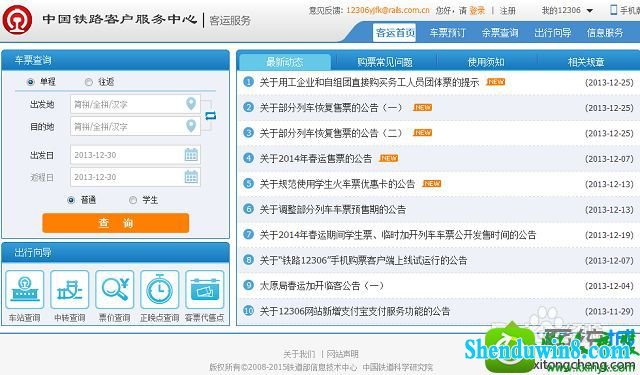The height and width of the screenshot is (375, 640).
Task: Switch to the 购票常见问题 tab
Action: (384, 62)
